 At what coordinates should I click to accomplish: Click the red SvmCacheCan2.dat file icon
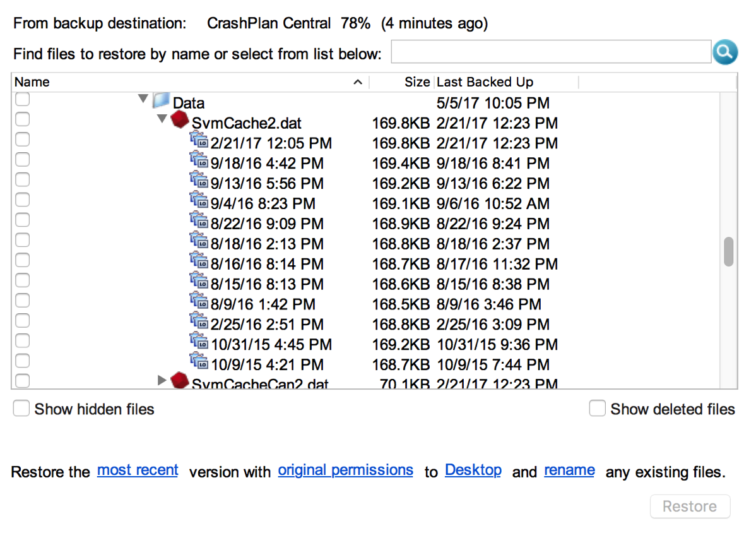tap(180, 381)
